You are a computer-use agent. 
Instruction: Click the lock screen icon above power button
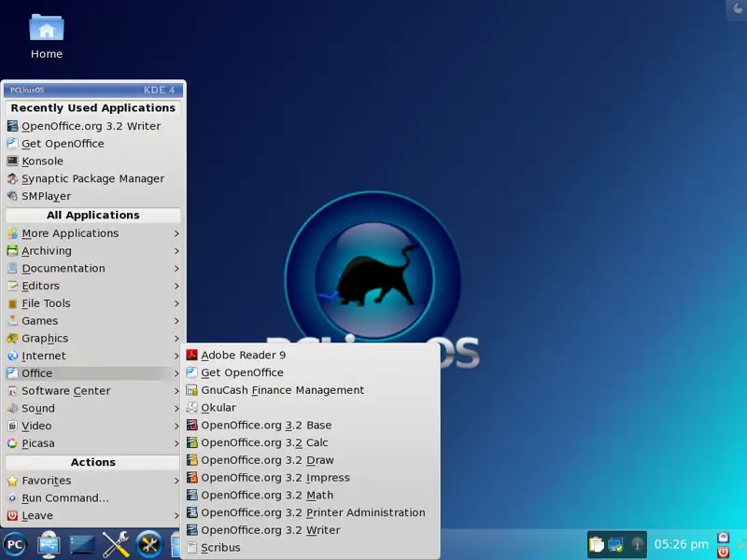tap(723, 538)
